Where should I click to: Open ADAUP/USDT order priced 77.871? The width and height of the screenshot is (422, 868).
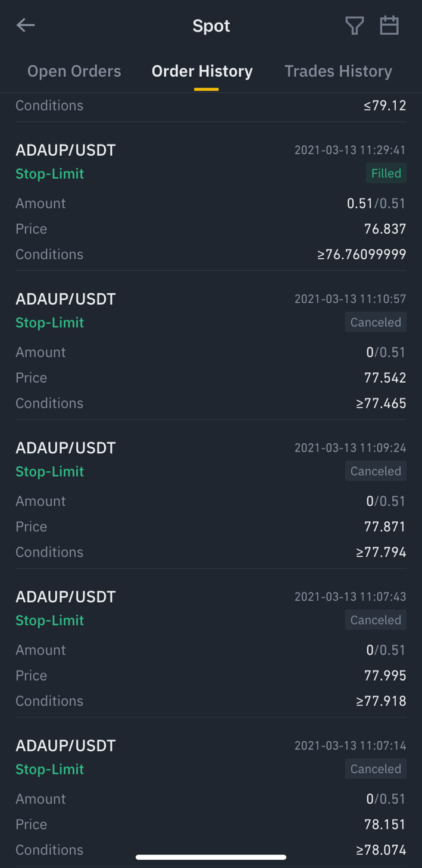(x=65, y=448)
